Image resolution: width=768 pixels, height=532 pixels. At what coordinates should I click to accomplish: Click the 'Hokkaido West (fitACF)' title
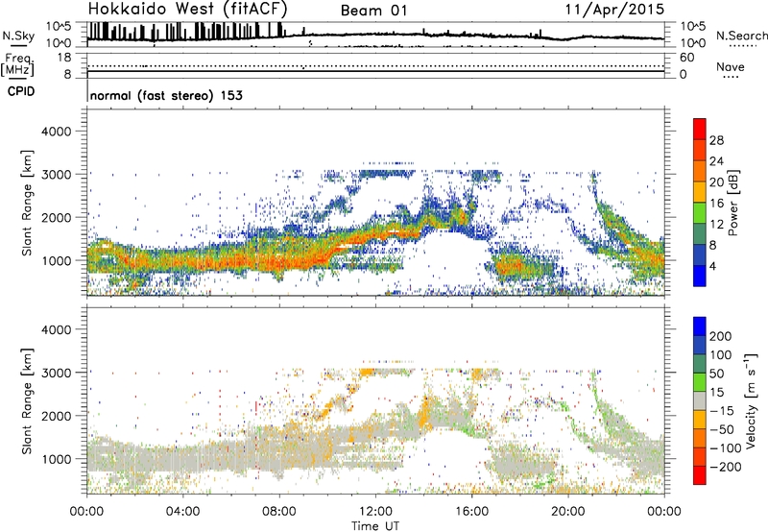click(x=188, y=10)
